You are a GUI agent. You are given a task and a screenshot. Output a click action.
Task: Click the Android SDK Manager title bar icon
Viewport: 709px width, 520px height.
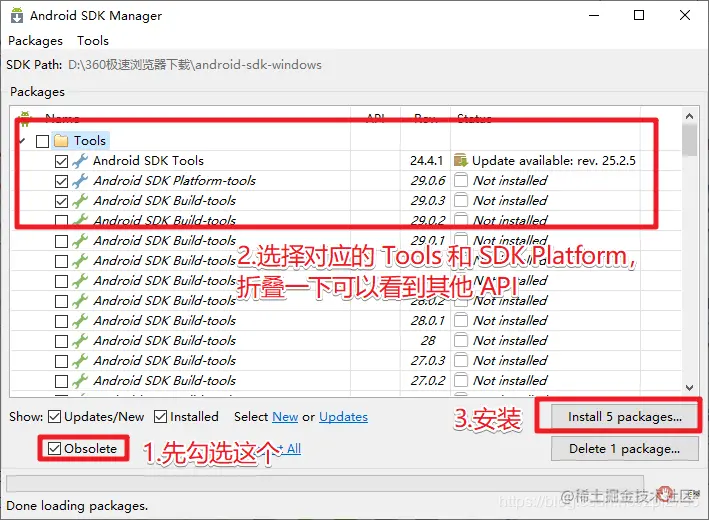(17, 15)
